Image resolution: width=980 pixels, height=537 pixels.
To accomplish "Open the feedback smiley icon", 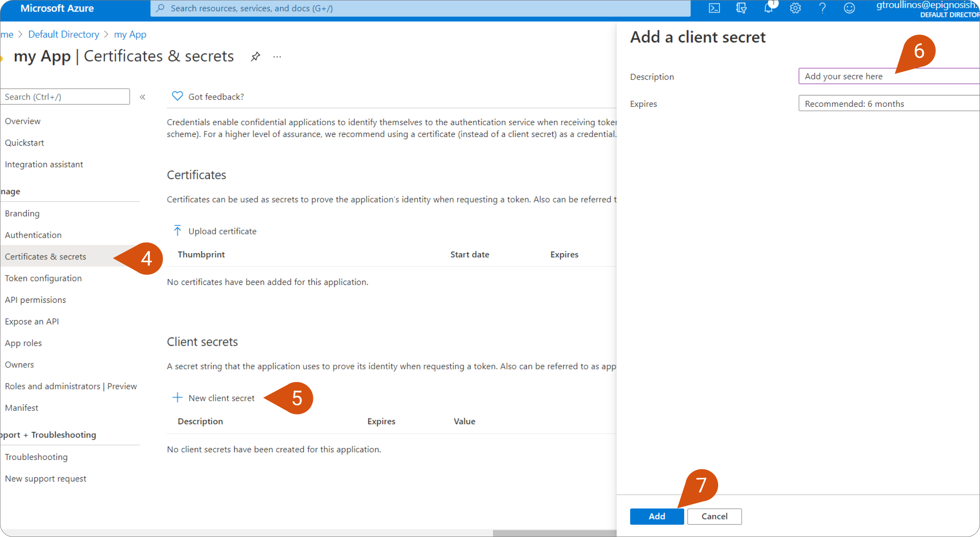I will point(849,8).
